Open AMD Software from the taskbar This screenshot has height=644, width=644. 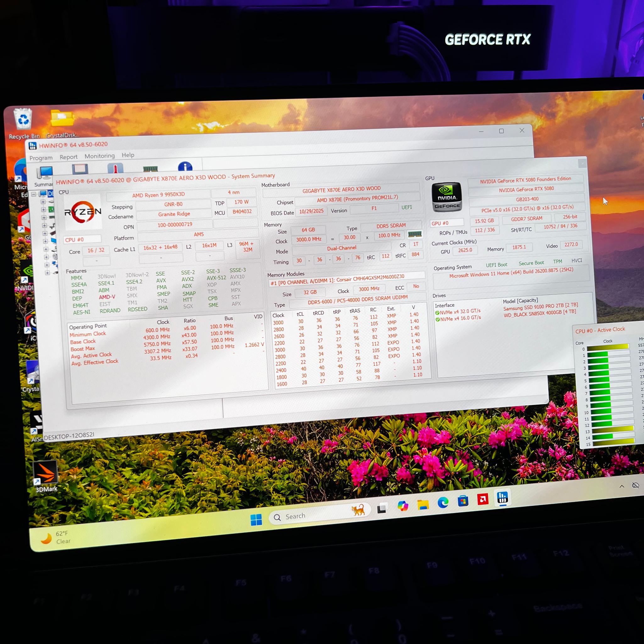[483, 499]
